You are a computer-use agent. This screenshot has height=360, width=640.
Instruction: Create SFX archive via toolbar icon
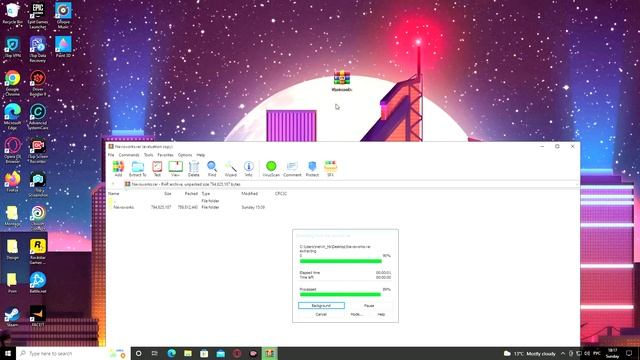[x=331, y=169]
